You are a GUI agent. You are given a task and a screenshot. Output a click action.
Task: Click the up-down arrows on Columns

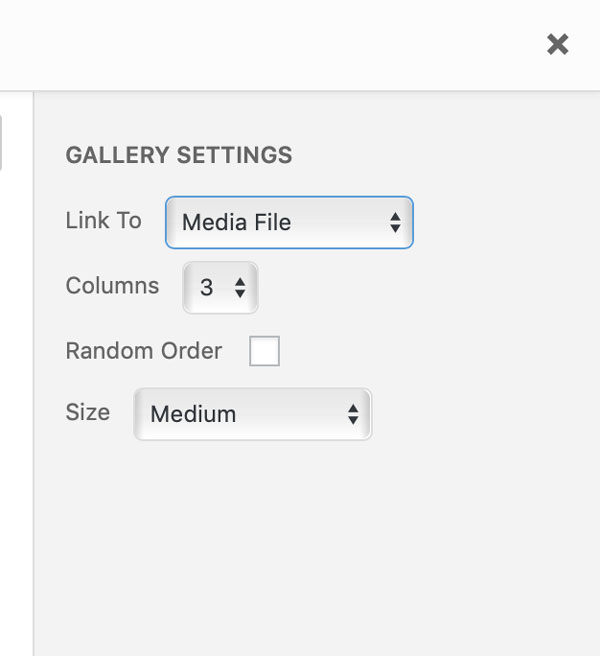click(240, 288)
